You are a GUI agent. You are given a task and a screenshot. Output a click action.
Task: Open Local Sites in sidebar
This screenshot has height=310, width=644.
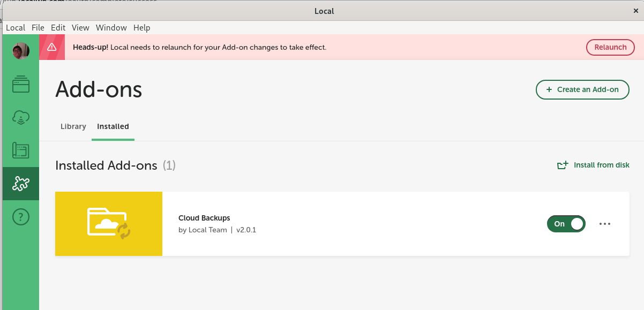(x=21, y=85)
